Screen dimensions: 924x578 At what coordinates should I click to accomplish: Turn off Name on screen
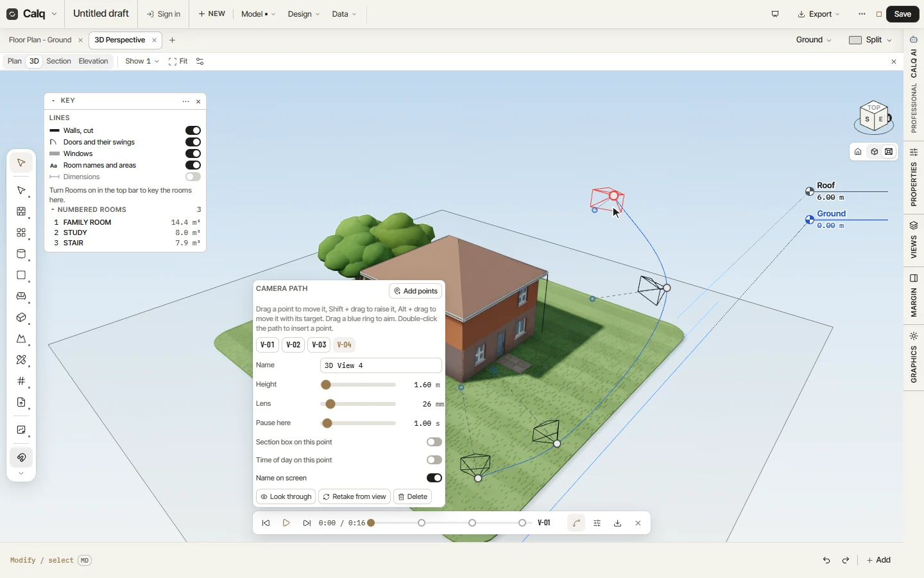(x=434, y=478)
